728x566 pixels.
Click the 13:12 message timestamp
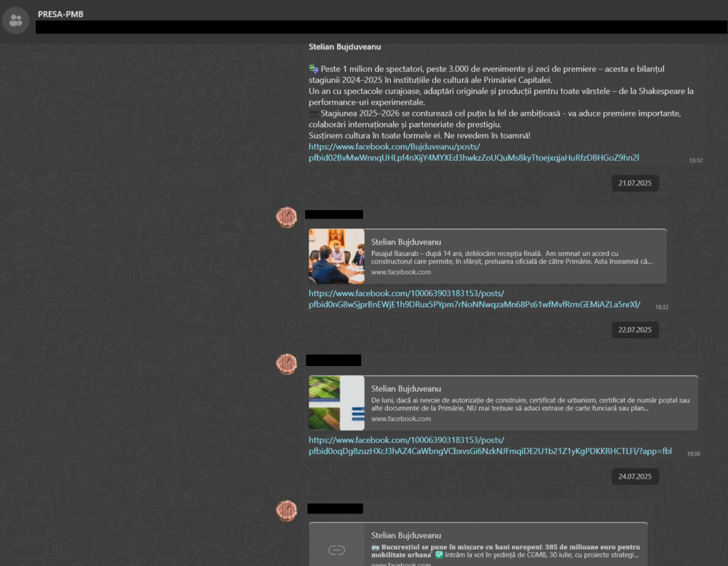[x=695, y=161]
